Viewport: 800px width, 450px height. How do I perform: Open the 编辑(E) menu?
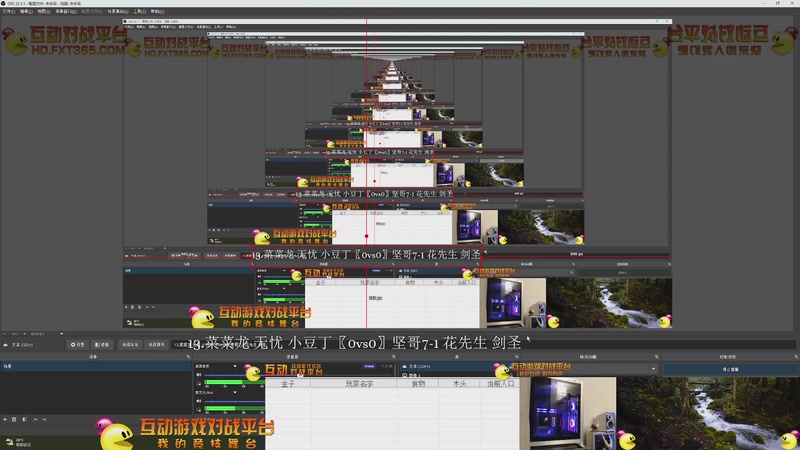pos(26,11)
